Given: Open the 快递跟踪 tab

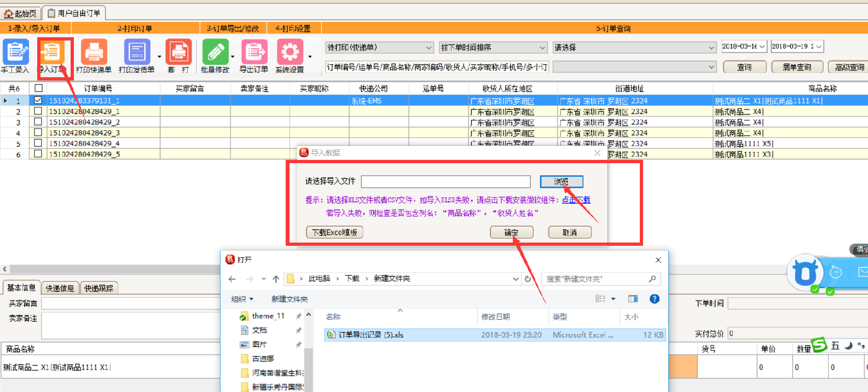Looking at the screenshot, I should (x=99, y=288).
